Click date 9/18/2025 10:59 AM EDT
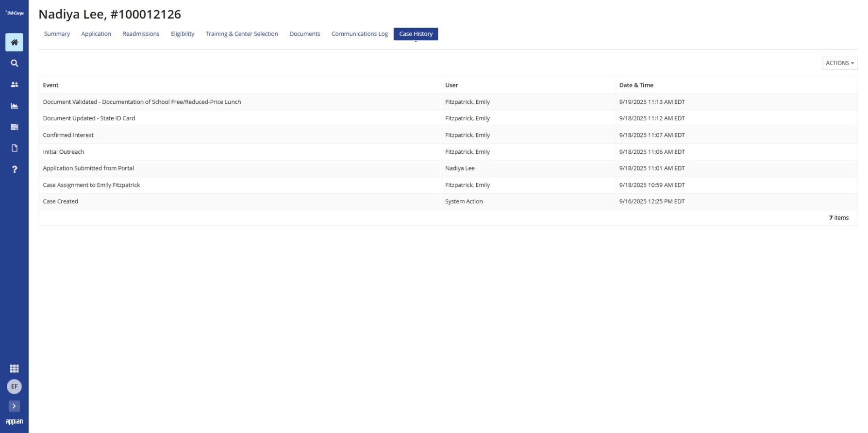The width and height of the screenshot is (868, 433). click(x=652, y=185)
